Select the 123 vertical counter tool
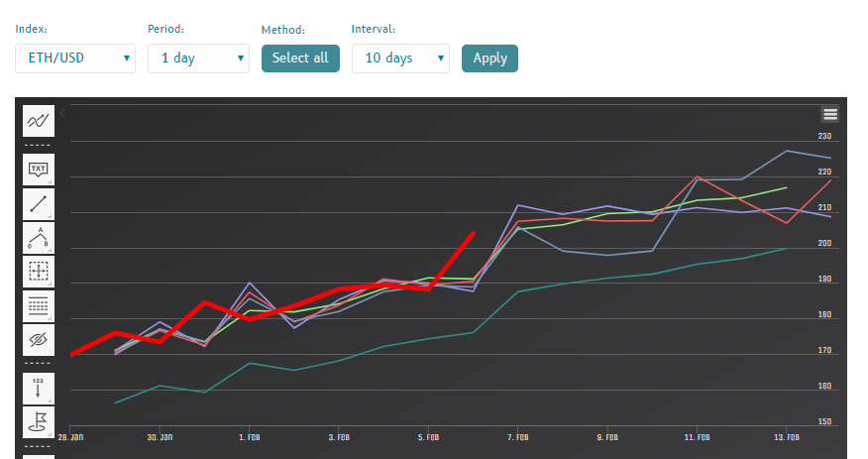868x459 pixels. tap(39, 389)
